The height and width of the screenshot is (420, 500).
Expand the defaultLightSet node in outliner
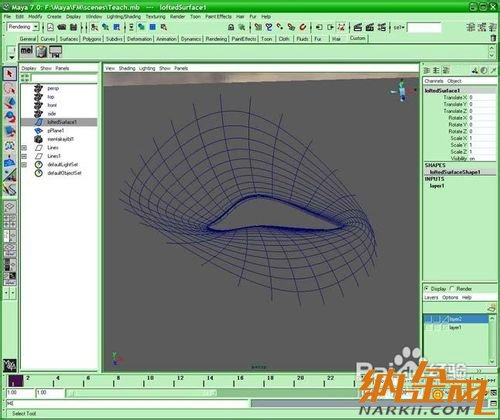click(24, 164)
